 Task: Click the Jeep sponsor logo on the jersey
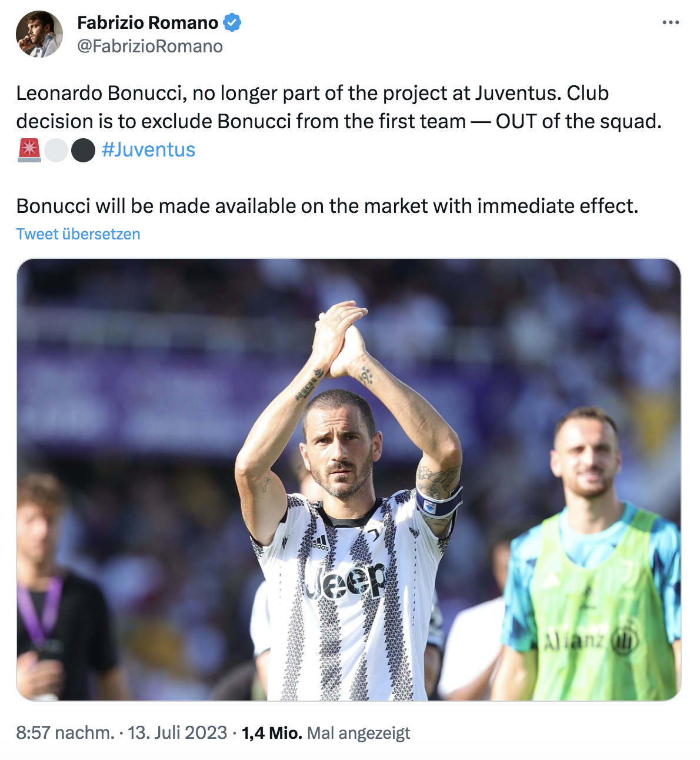346,581
